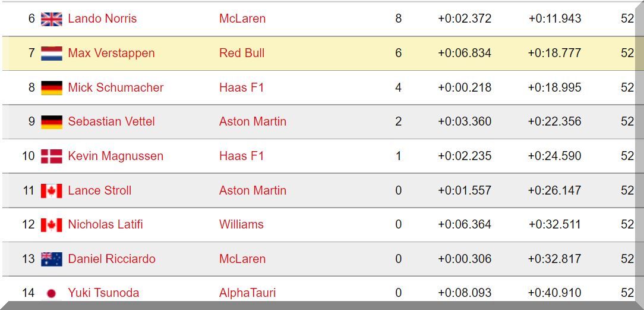Open the Lando Norris driver link
The width and height of the screenshot is (644, 310).
point(102,18)
